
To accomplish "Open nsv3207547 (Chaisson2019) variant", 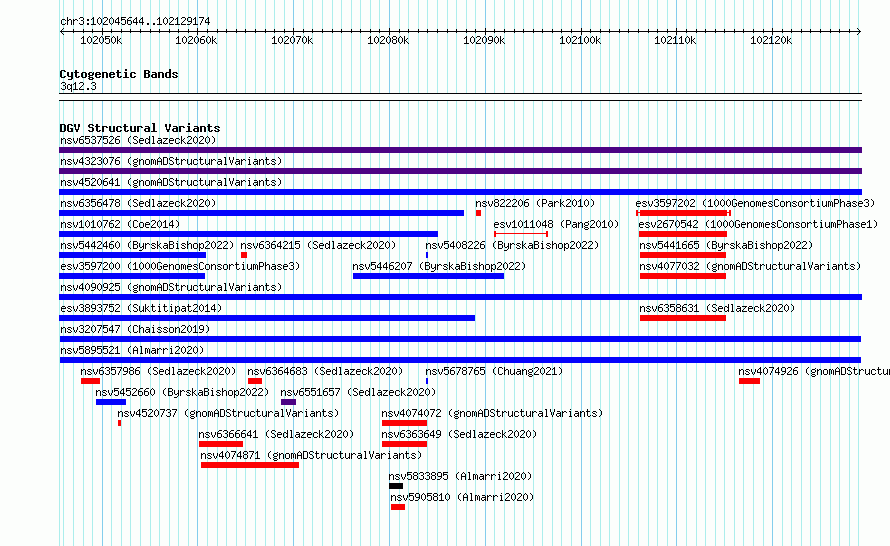I will (x=135, y=329).
